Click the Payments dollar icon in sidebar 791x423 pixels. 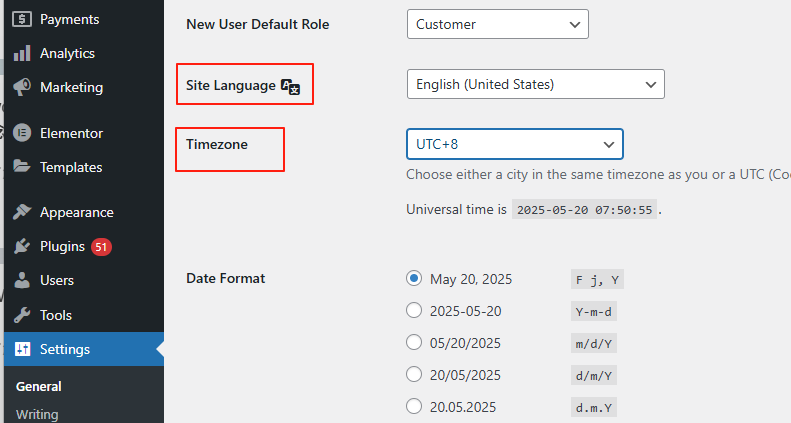[x=22, y=19]
